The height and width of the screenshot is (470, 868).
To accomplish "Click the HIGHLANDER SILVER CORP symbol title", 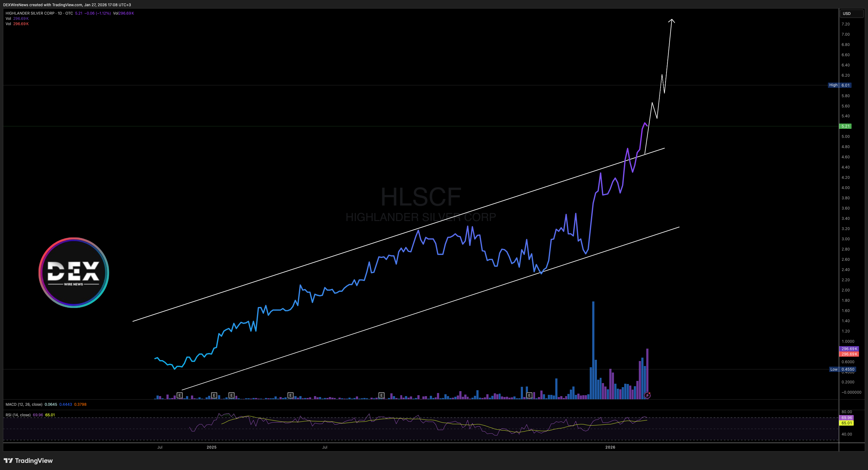I will 30,13.
